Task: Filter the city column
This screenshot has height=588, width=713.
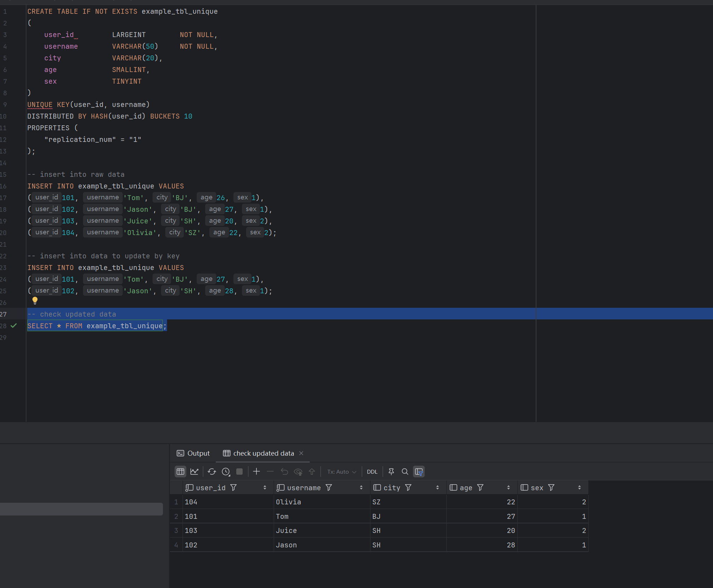Action: [x=408, y=487]
